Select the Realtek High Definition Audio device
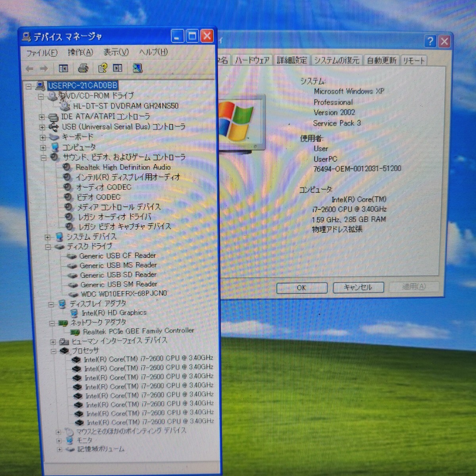 click(123, 167)
